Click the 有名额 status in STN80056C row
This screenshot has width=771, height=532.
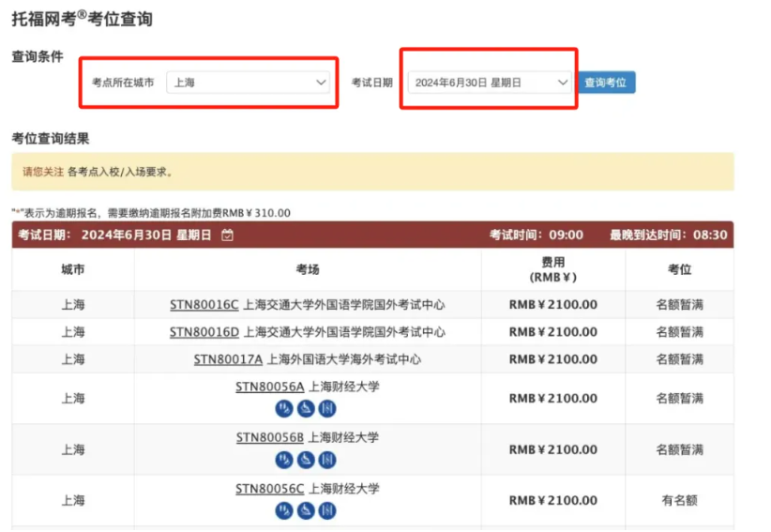[679, 500]
